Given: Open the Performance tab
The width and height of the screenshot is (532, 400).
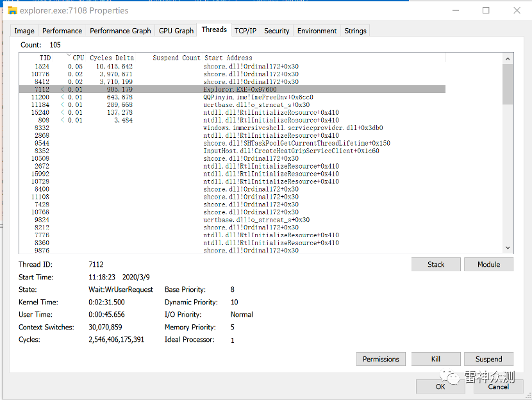Looking at the screenshot, I should (x=62, y=31).
